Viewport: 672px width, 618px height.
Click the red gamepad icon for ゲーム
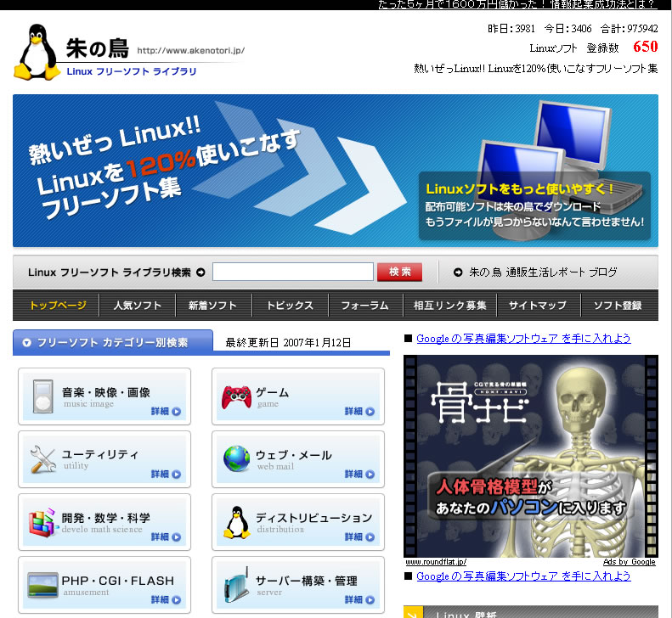coord(236,396)
